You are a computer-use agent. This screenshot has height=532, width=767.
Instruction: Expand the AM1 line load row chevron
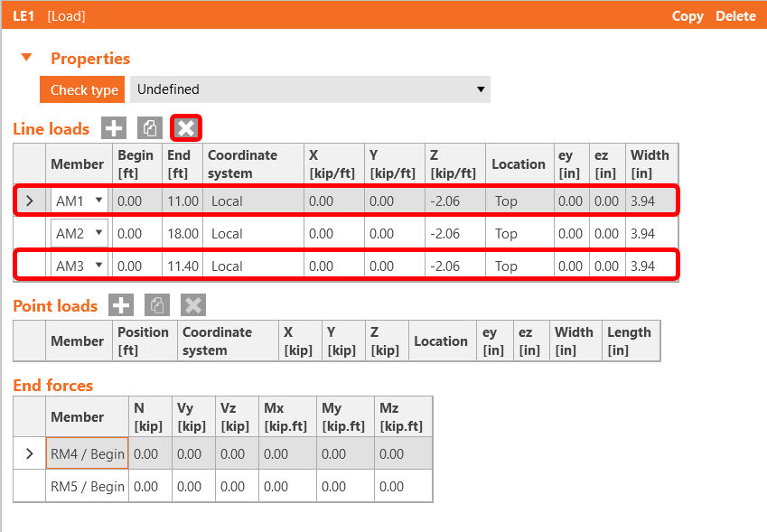[x=29, y=201]
